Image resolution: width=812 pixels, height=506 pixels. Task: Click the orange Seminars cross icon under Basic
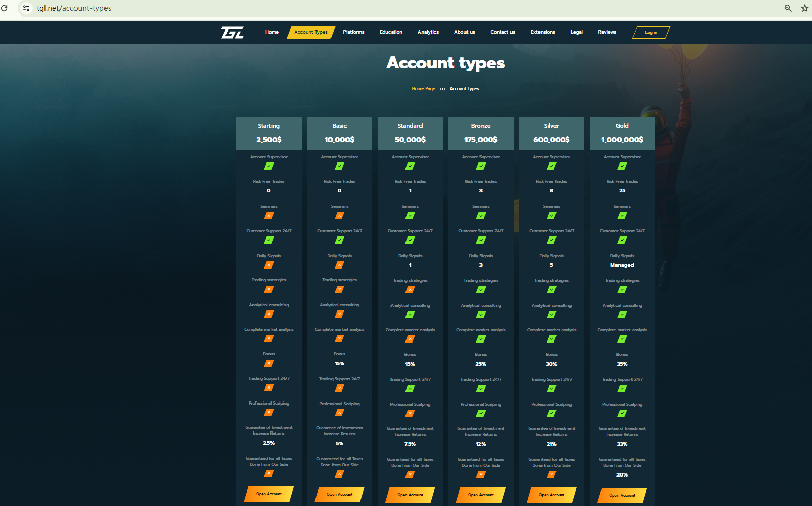pos(339,216)
